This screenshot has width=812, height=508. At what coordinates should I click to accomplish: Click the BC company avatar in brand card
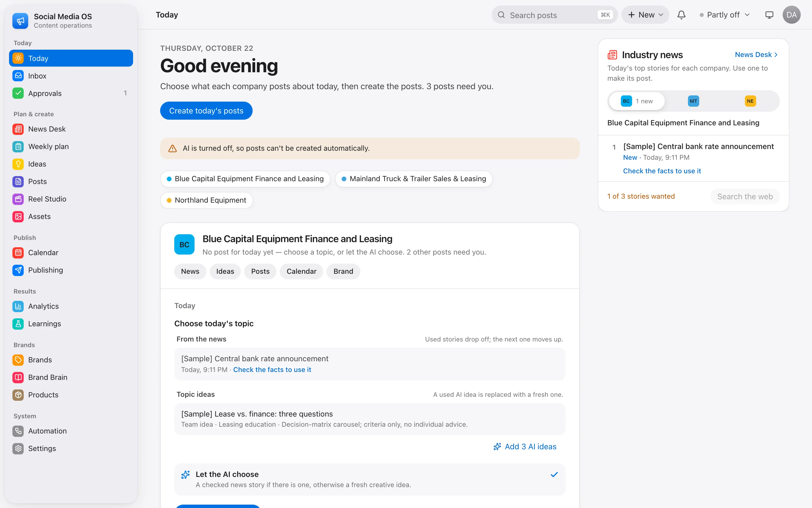pos(184,244)
